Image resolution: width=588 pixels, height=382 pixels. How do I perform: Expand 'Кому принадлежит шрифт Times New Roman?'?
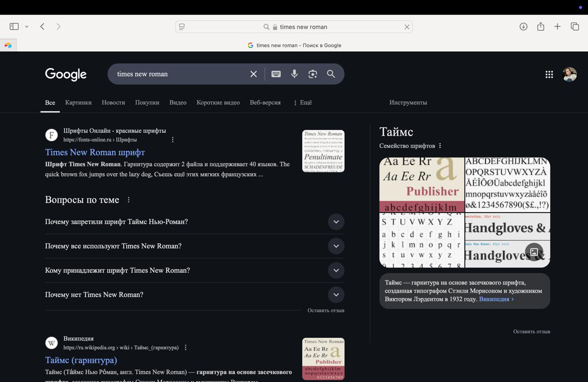(195, 270)
